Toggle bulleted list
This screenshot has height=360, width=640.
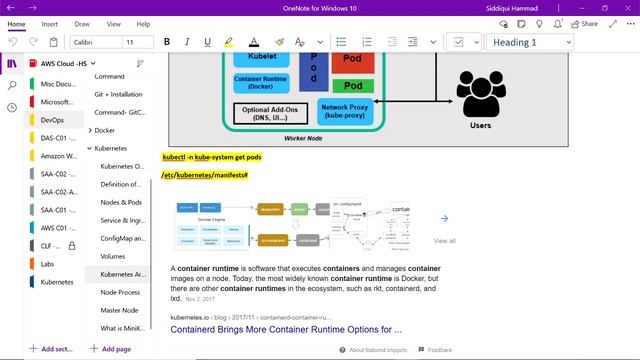[341, 42]
